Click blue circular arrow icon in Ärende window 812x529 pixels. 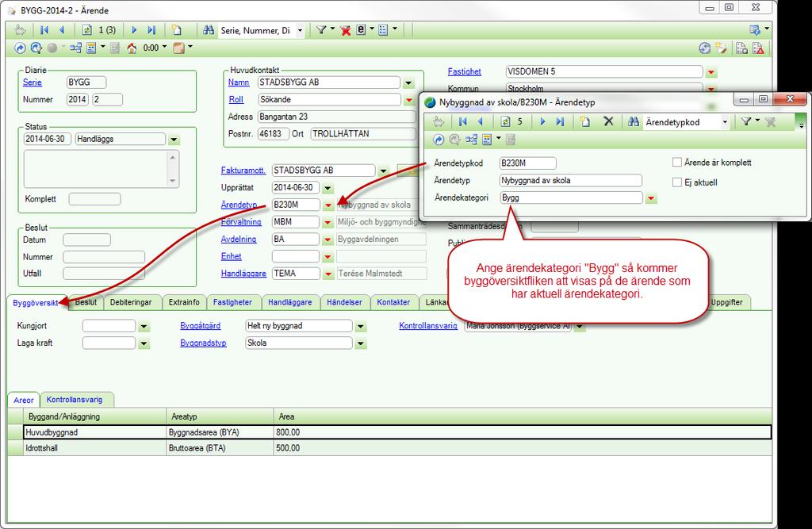[x=20, y=48]
